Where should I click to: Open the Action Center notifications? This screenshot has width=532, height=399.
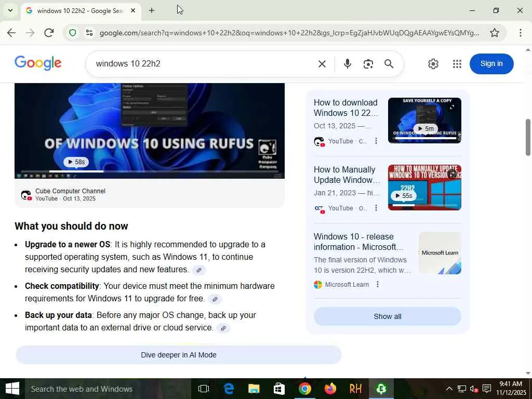coord(487,389)
